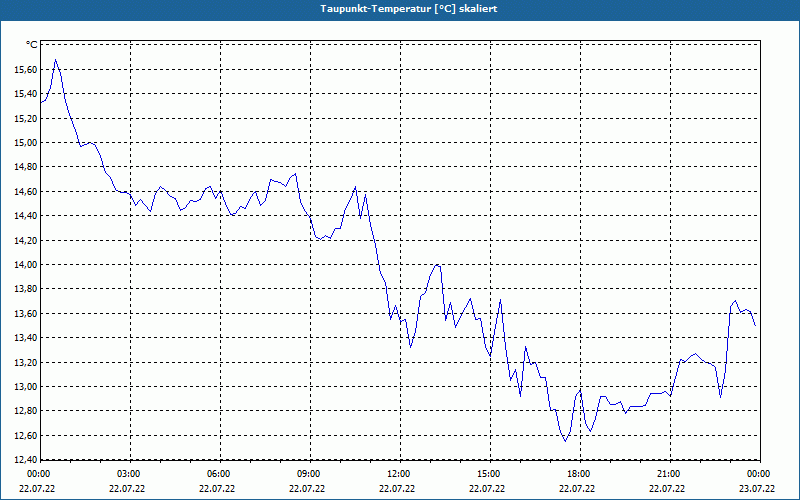Viewport: 800px width, 500px height.
Task: Select the "22.07.22" date under 18:00
Action: tap(577, 489)
